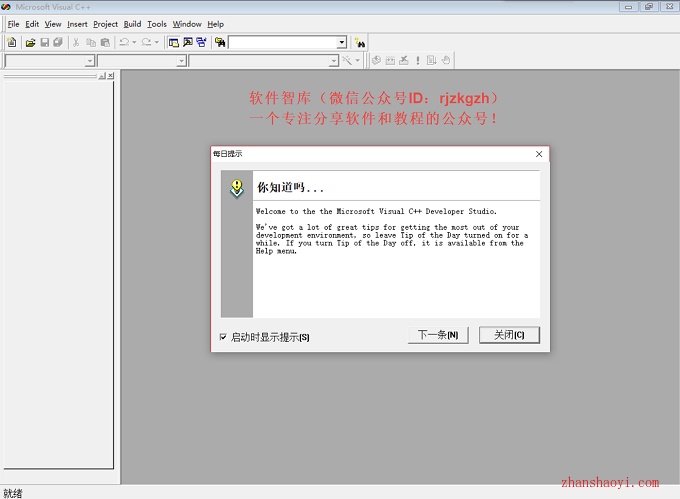The width and height of the screenshot is (680, 499).
Task: Click the 关闭(C) close button
Action: 509,335
